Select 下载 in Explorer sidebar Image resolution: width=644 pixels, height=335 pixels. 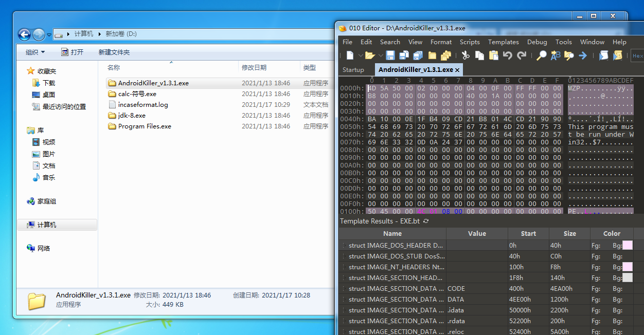coord(49,83)
